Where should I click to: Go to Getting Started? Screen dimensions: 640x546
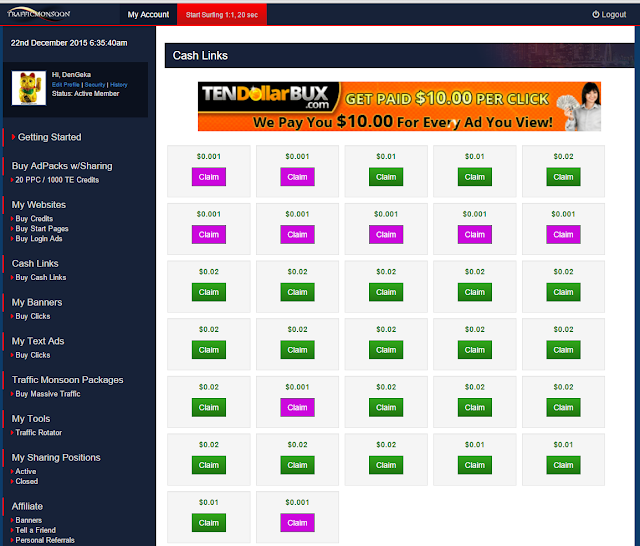49,137
